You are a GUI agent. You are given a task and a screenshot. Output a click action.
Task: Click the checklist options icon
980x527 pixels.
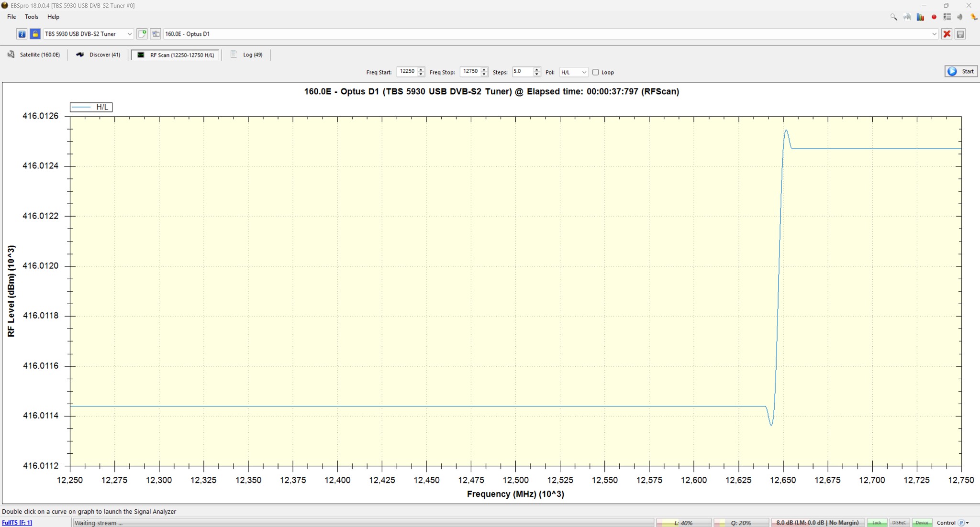tap(947, 17)
